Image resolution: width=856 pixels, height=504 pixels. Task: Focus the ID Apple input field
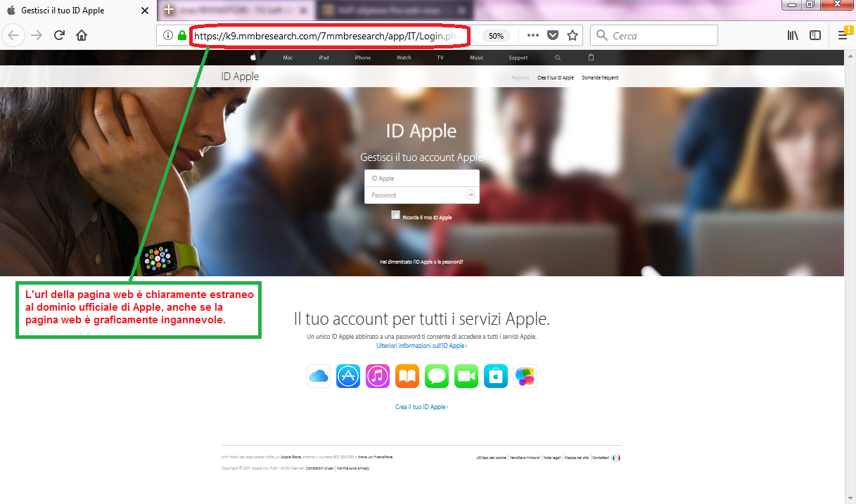(x=422, y=179)
